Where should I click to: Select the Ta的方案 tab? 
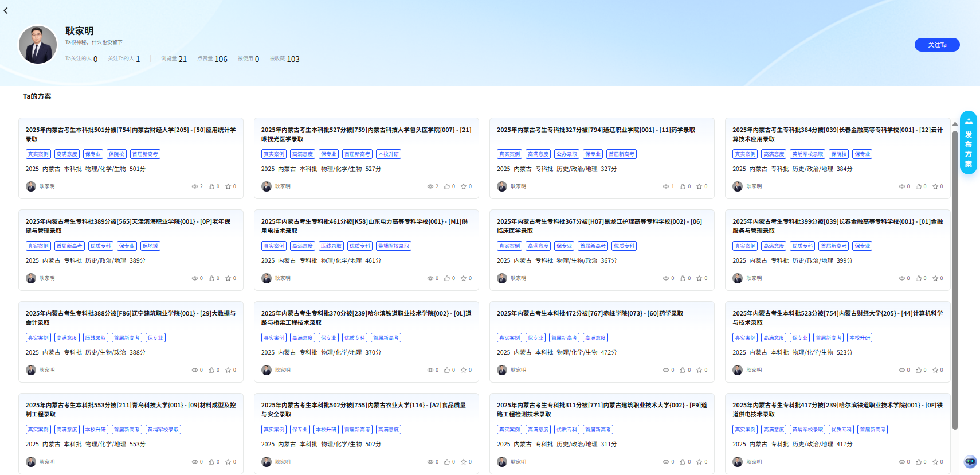click(37, 96)
